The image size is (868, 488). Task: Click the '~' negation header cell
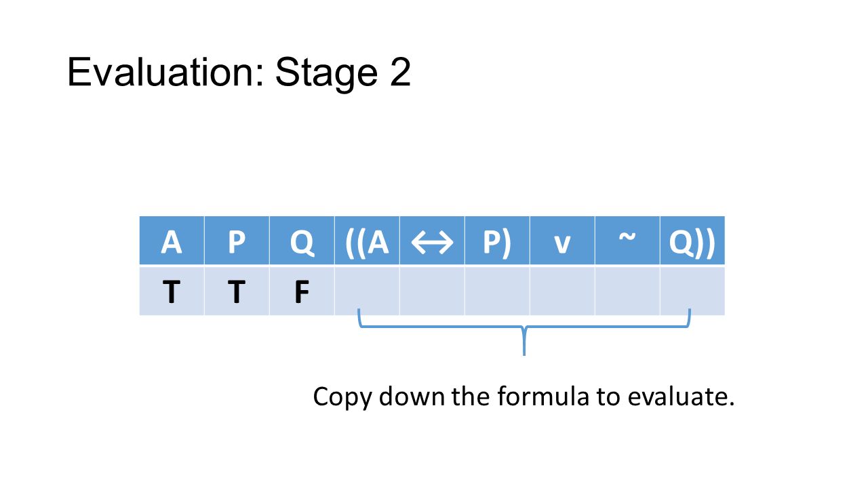(627, 241)
